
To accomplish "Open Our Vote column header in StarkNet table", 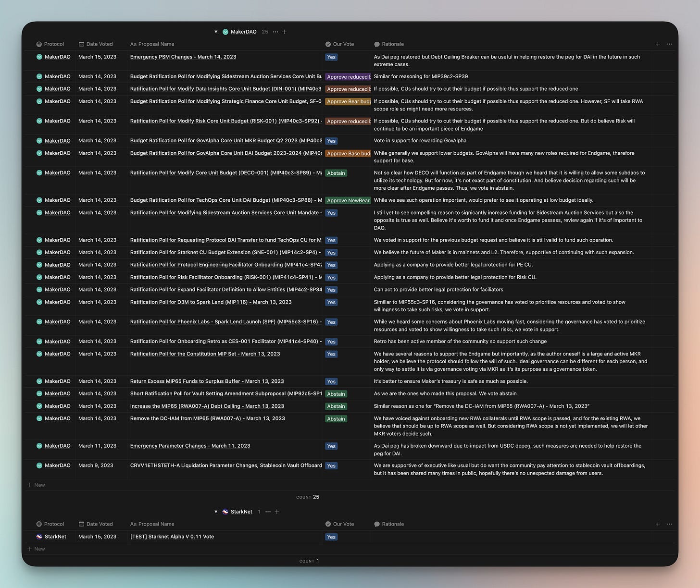I will pyautogui.click(x=339, y=524).
